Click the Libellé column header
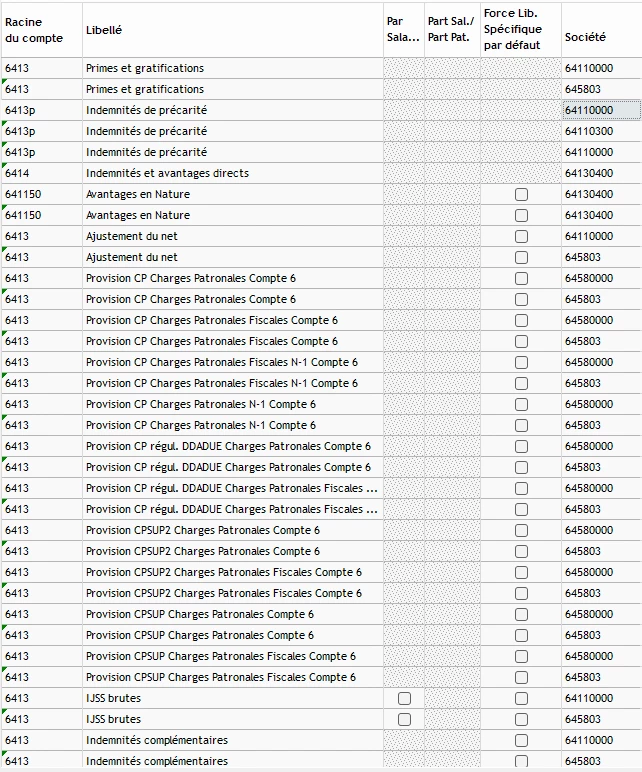Screen dimensions: 642x772 tap(233, 30)
